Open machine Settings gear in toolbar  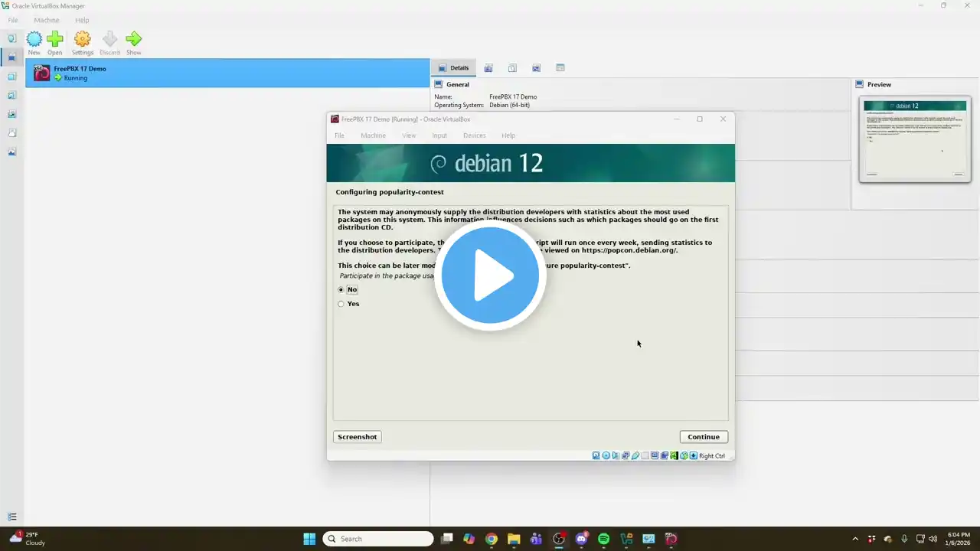tap(83, 43)
